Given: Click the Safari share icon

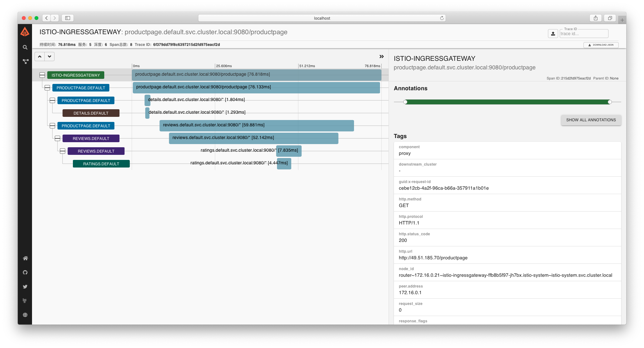Looking at the screenshot, I should coord(596,18).
